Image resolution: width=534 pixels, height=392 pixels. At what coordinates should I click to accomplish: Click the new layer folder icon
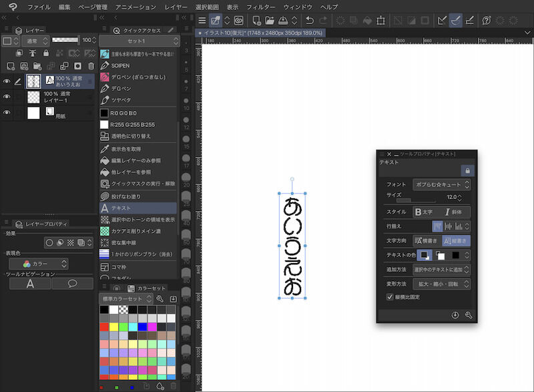pyautogui.click(x=37, y=65)
